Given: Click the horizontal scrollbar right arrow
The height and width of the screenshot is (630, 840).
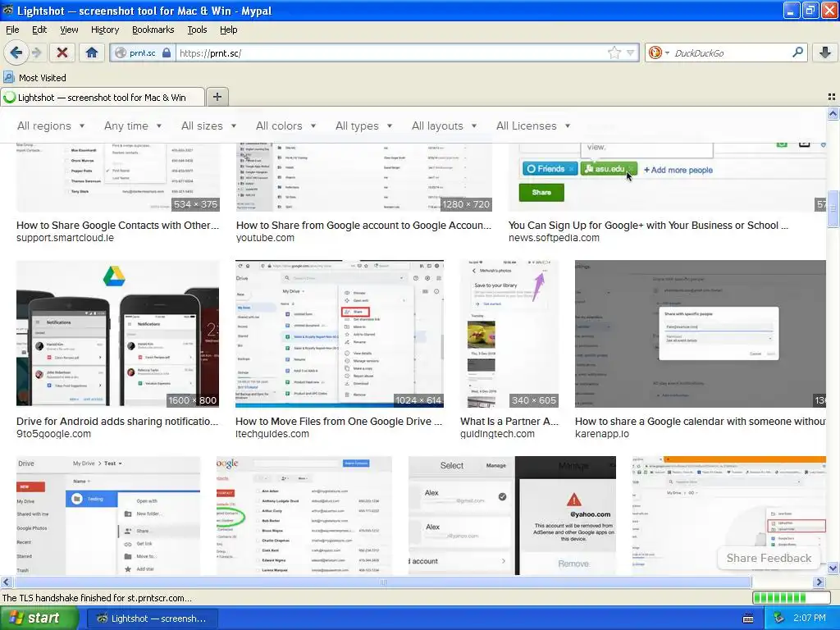Looking at the screenshot, I should click(819, 582).
